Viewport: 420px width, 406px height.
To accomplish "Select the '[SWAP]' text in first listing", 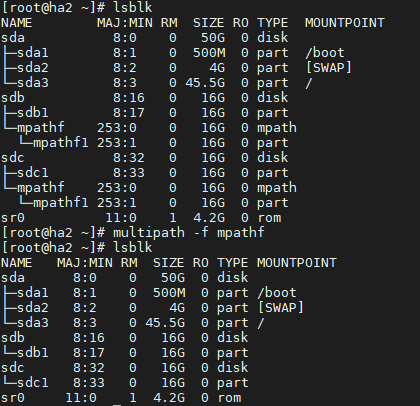I will pos(329,68).
